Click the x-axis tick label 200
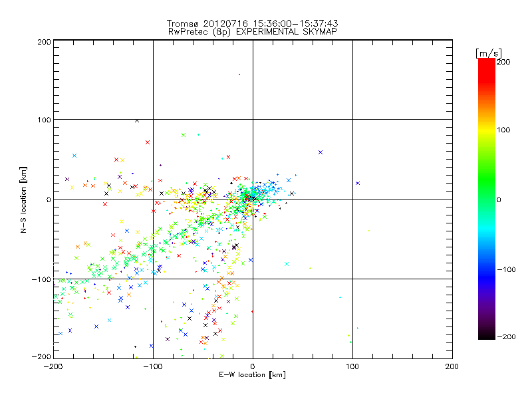532x399 pixels. pos(452,366)
